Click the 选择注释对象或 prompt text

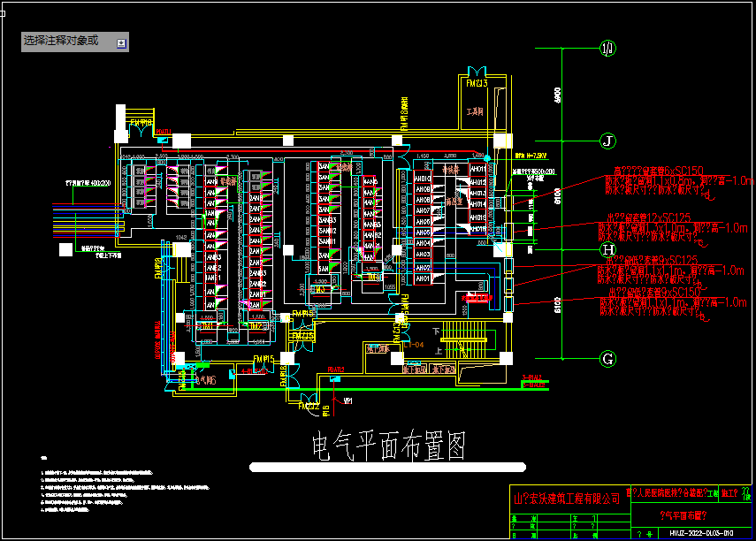(x=61, y=42)
